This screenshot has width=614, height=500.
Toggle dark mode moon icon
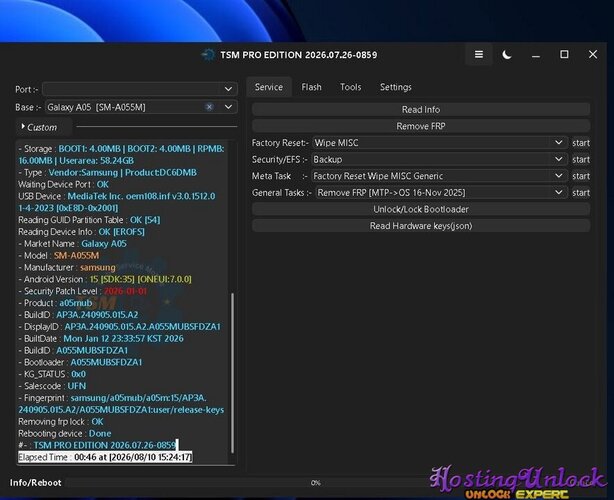point(507,55)
